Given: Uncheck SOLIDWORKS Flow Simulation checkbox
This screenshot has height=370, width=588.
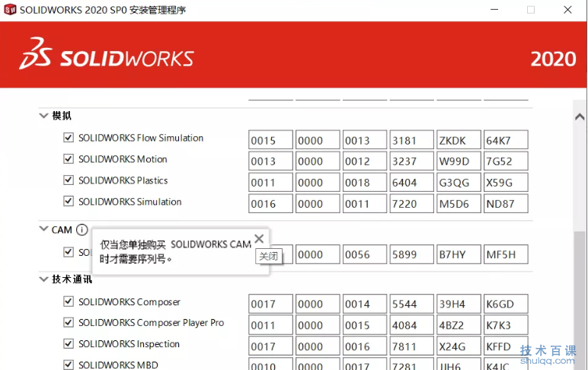Looking at the screenshot, I should [69, 138].
